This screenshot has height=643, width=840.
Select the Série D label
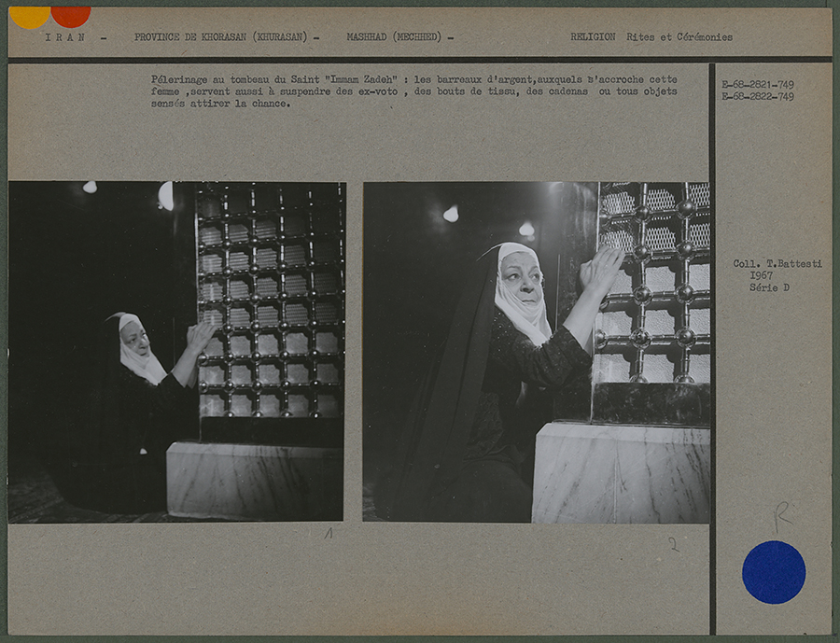coord(769,287)
